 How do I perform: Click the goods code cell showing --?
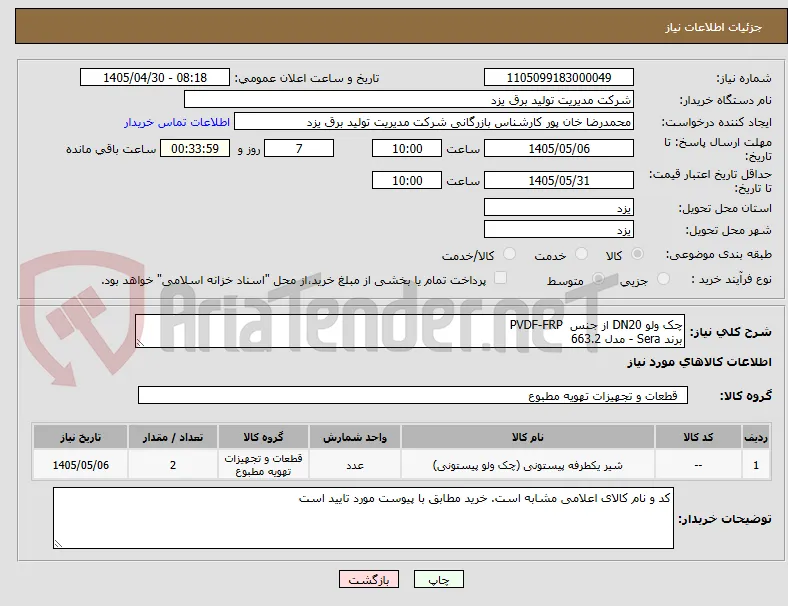click(698, 465)
